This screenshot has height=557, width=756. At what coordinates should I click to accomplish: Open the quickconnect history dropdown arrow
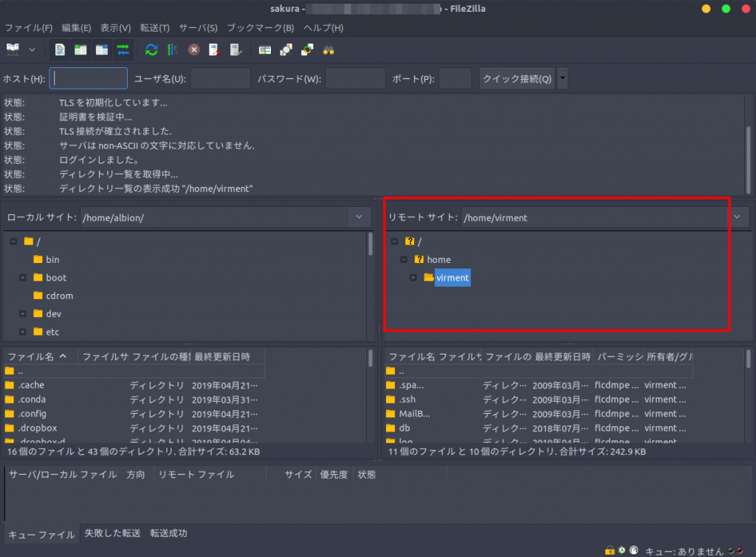coord(563,78)
